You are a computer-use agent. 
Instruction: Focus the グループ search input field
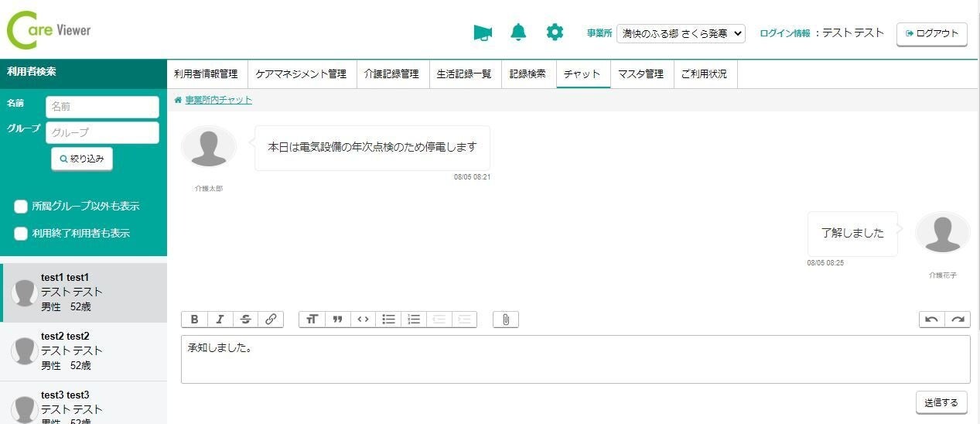[x=102, y=132]
